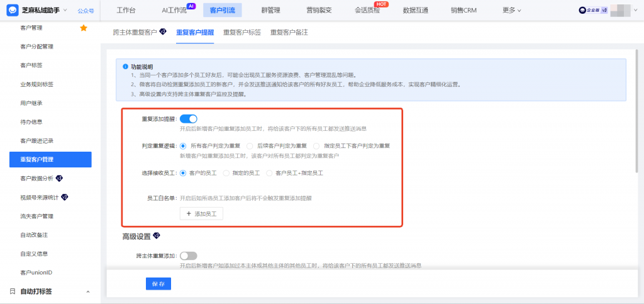The image size is (644, 304).
Task: Switch to the 跨主体重复客户 tab
Action: point(135,32)
